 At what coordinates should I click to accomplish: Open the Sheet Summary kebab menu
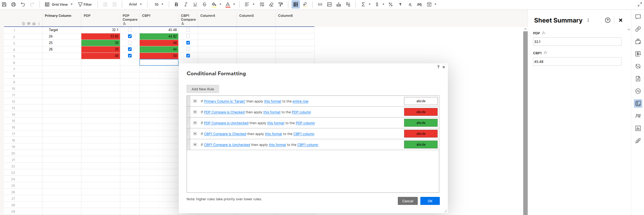pyautogui.click(x=588, y=20)
